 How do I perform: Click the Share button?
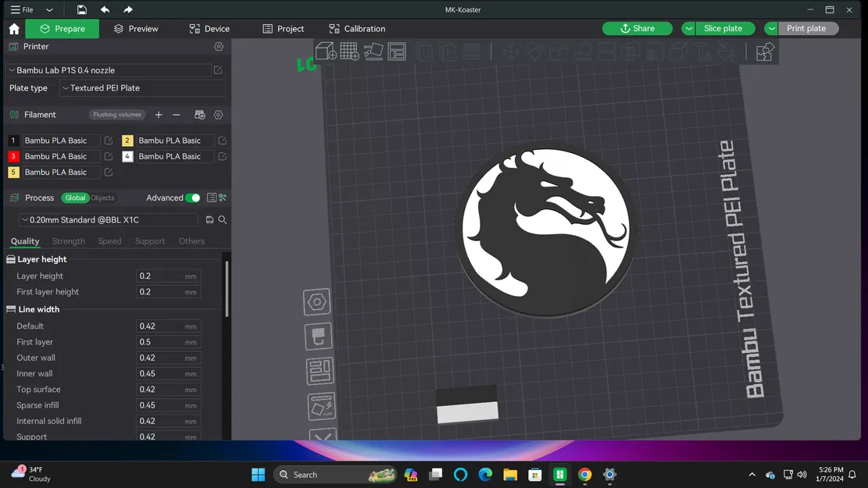coord(637,28)
